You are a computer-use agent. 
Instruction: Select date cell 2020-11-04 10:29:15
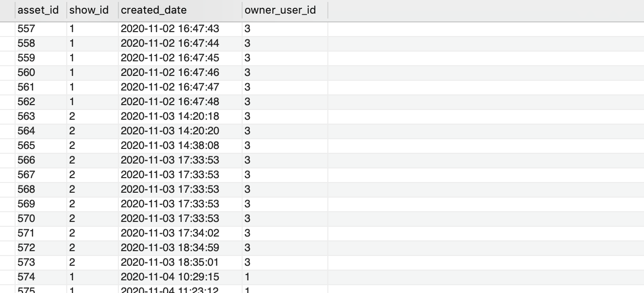click(170, 277)
